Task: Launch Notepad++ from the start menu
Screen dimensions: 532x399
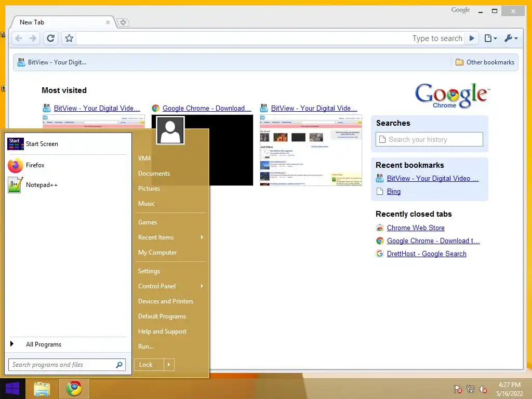Action: pos(67,185)
